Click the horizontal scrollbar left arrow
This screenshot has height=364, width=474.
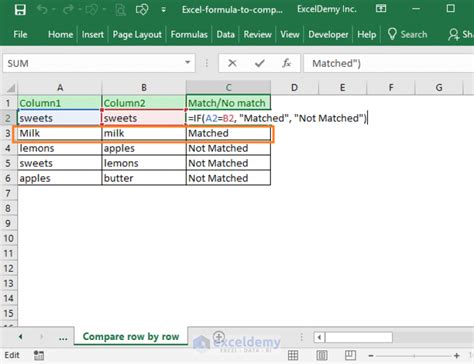click(x=319, y=337)
